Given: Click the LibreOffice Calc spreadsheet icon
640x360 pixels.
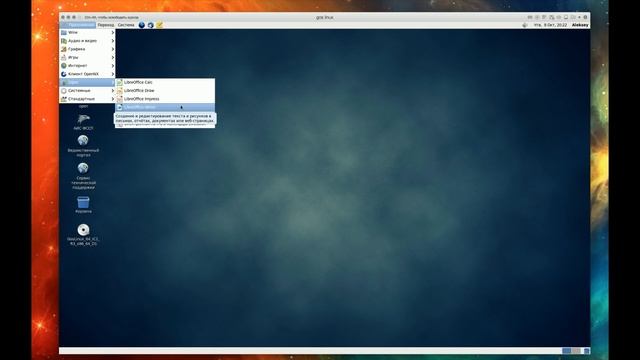Looking at the screenshot, I should coord(120,82).
